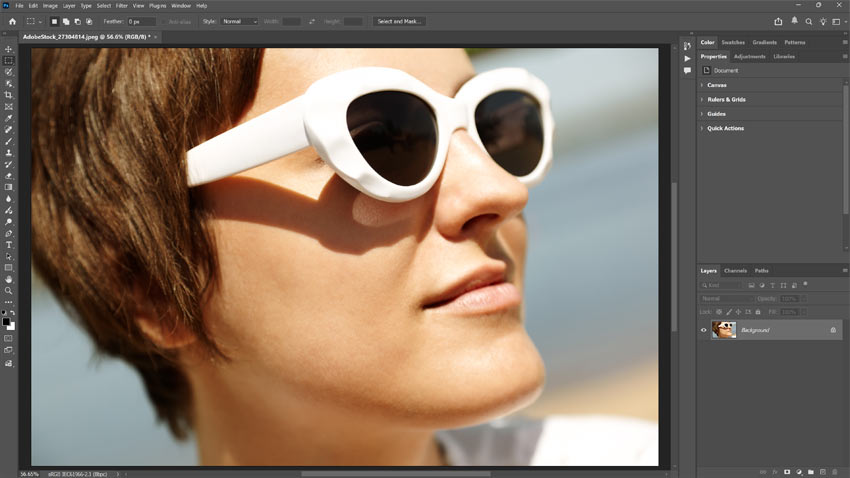The image size is (850, 478).
Task: Select the Crop tool
Action: click(9, 95)
